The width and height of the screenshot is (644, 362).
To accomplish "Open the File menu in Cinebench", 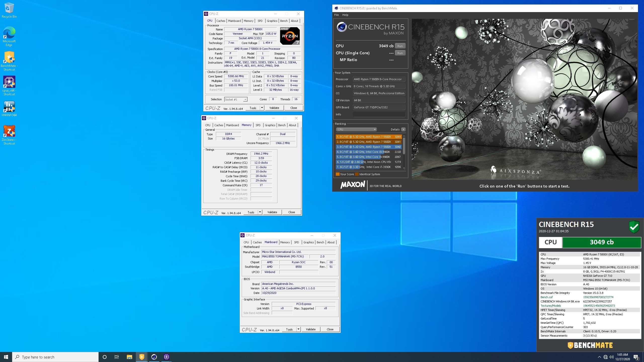I will [x=336, y=15].
